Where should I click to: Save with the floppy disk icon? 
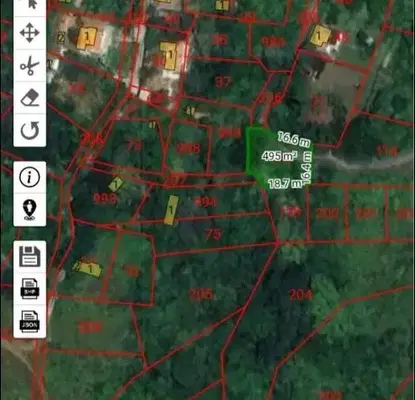pos(30,256)
